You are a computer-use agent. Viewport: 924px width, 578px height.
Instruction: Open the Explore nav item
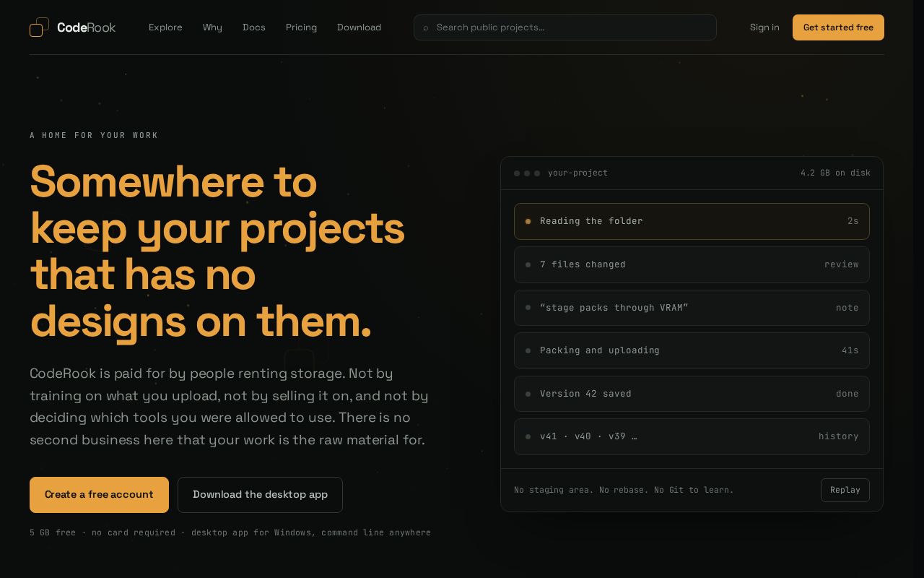165,27
